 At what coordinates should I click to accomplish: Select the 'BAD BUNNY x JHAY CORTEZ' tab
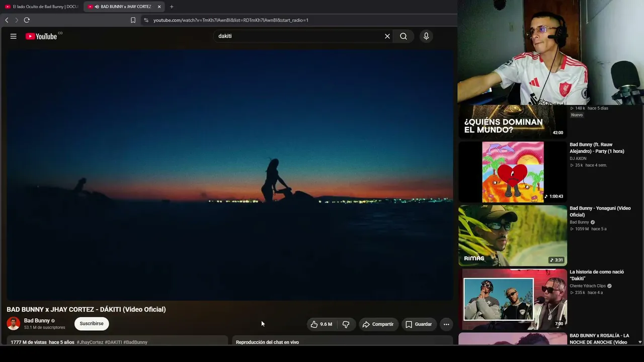point(124,7)
